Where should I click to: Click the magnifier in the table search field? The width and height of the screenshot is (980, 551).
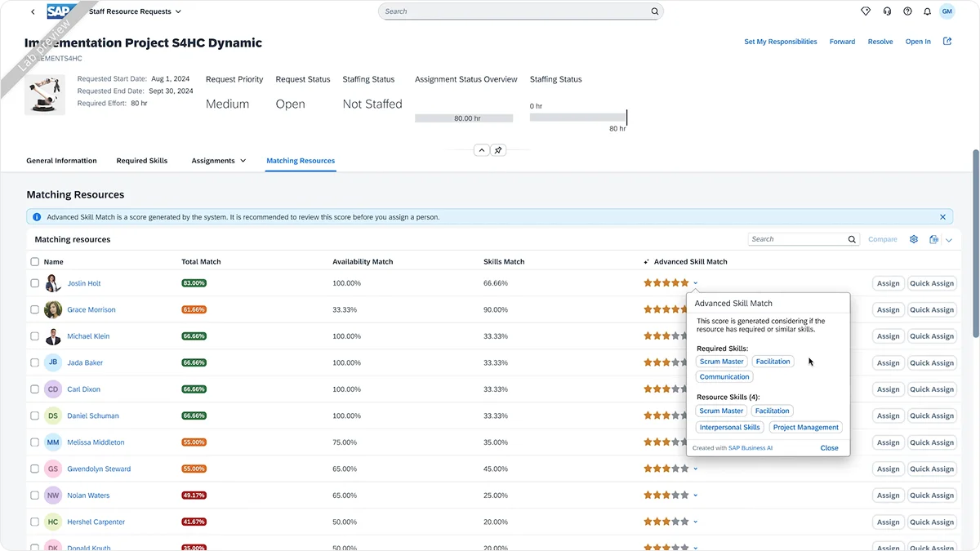pos(852,239)
